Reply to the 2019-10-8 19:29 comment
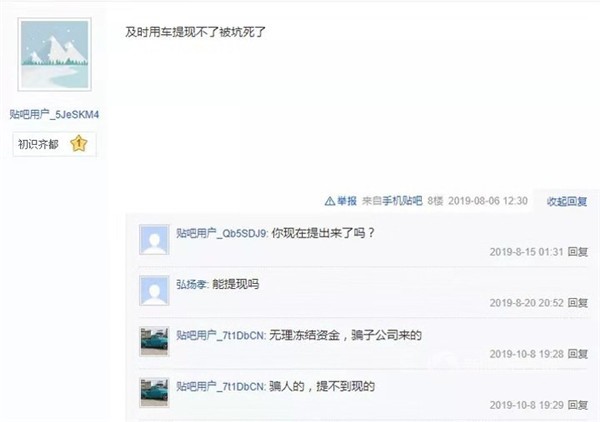The height and width of the screenshot is (422, 600). (578, 405)
